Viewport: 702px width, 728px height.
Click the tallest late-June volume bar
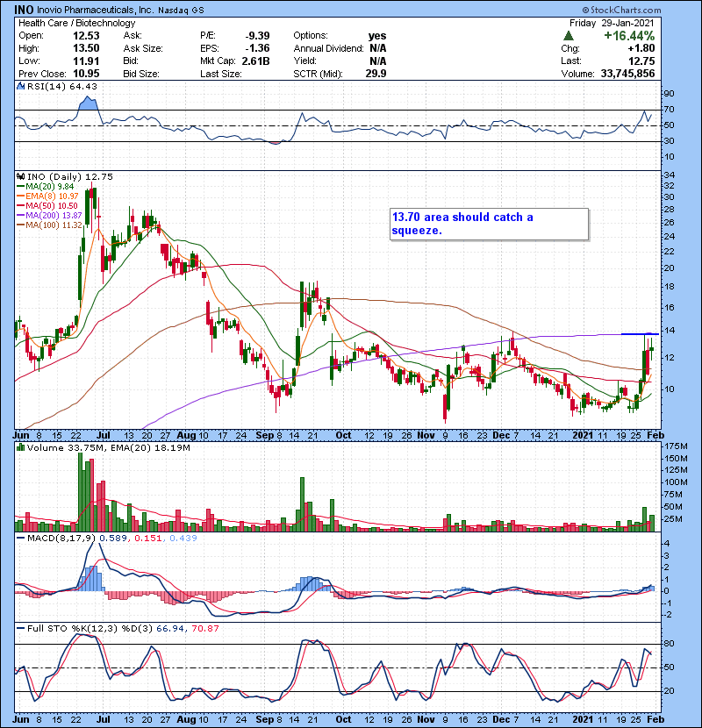point(81,492)
